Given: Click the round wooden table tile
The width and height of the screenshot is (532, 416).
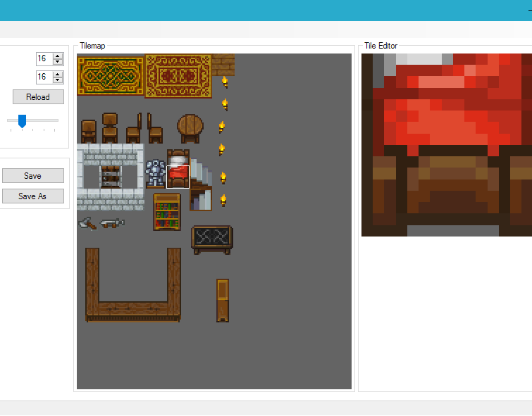Looking at the screenshot, I should pyautogui.click(x=190, y=128).
